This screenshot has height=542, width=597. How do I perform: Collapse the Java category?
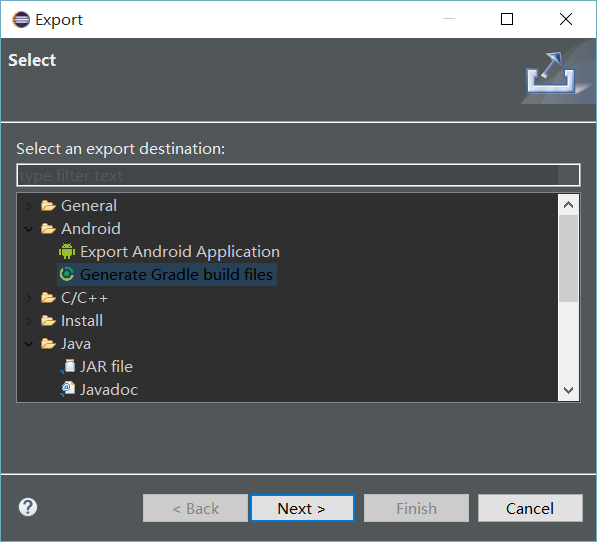click(x=29, y=344)
